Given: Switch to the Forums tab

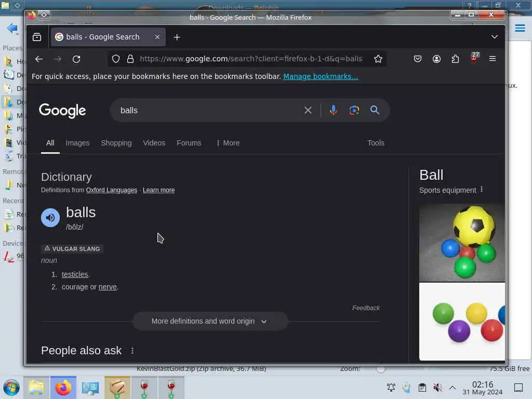Looking at the screenshot, I should pyautogui.click(x=189, y=143).
